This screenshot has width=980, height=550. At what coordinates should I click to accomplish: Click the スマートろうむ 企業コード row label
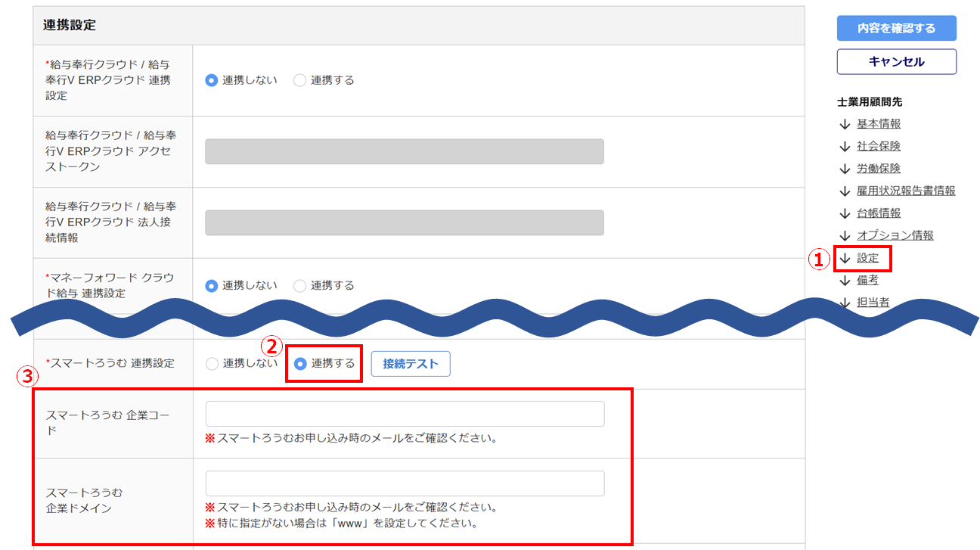109,423
